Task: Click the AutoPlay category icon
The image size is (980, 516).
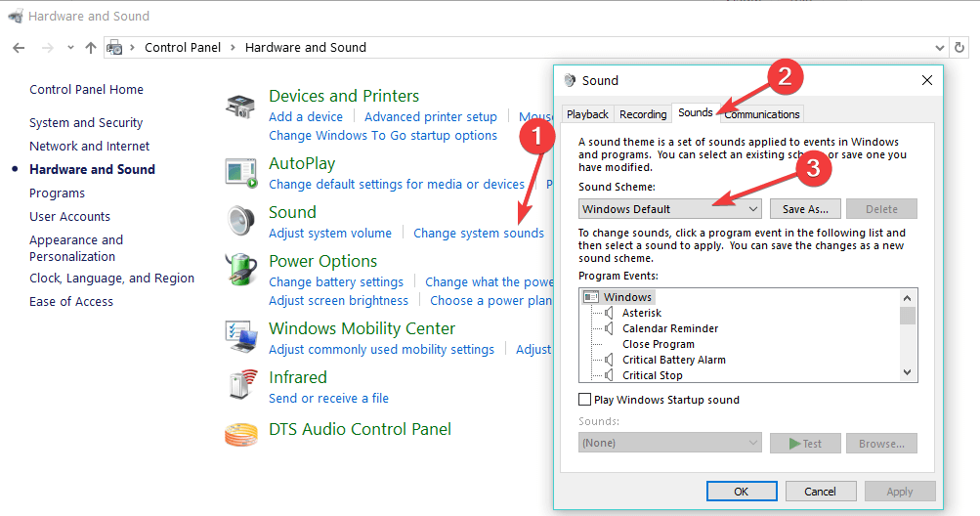Action: [241, 173]
